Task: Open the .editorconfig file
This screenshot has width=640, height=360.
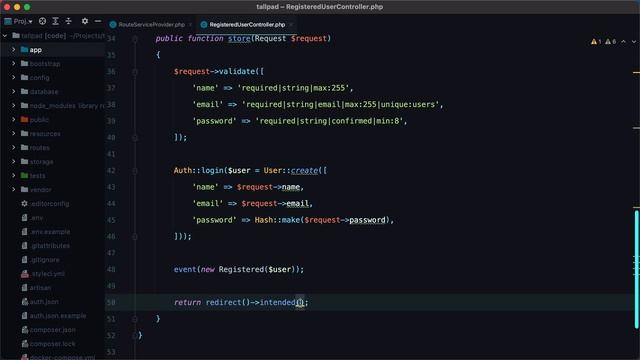Action: [49, 204]
